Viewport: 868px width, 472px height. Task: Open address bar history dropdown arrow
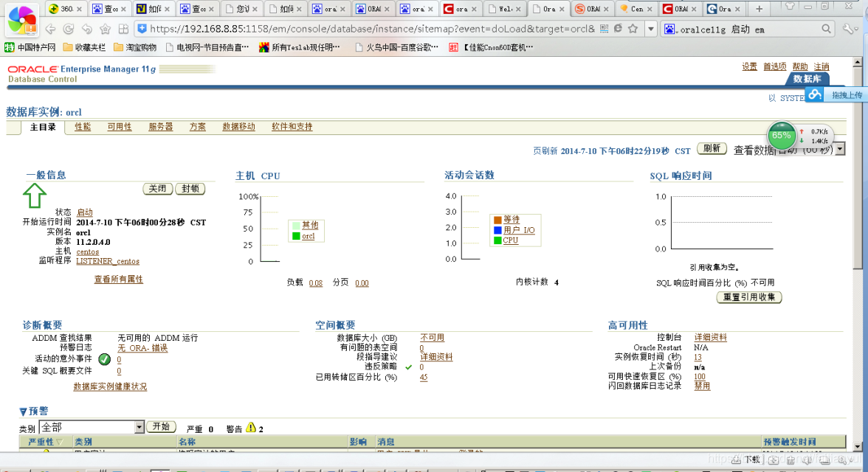pos(651,29)
